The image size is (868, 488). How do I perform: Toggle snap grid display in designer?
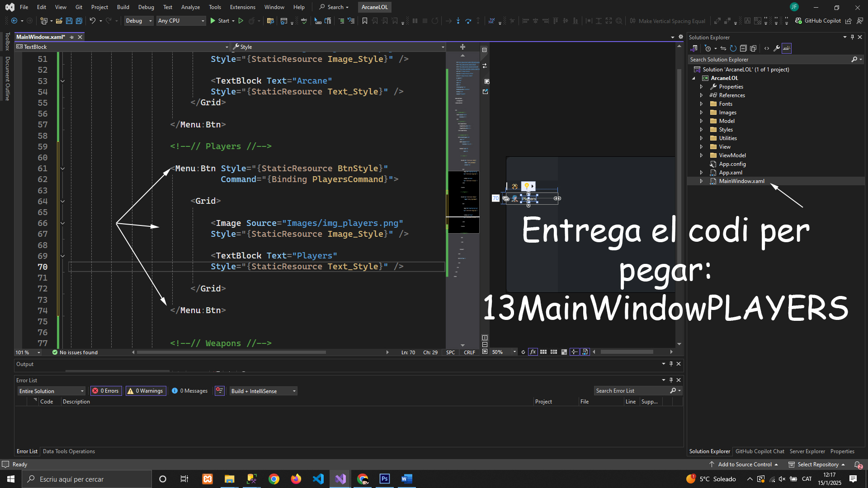click(543, 352)
